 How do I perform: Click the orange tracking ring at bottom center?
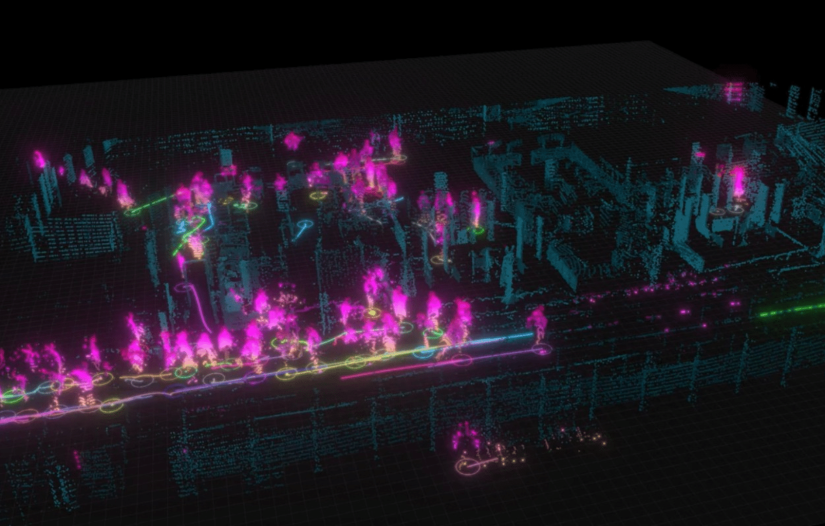(472, 464)
